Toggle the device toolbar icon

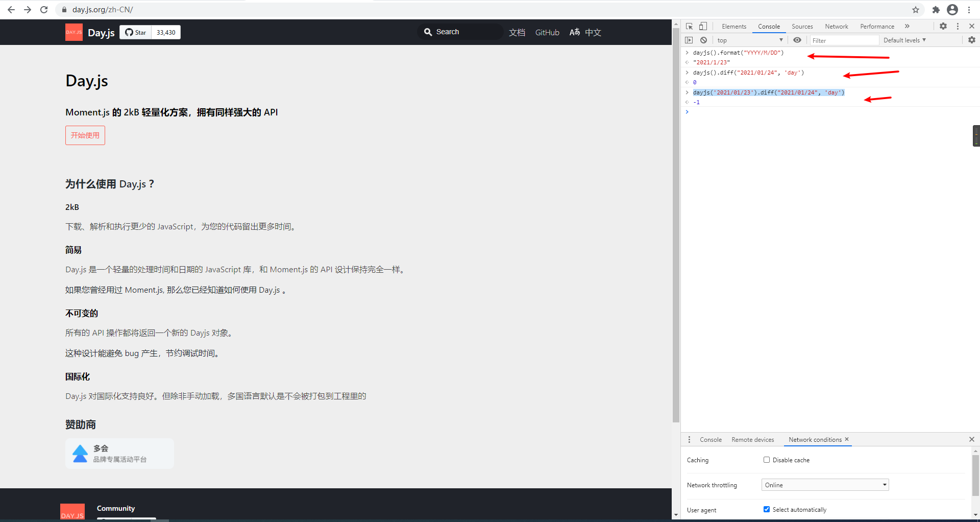(x=703, y=26)
